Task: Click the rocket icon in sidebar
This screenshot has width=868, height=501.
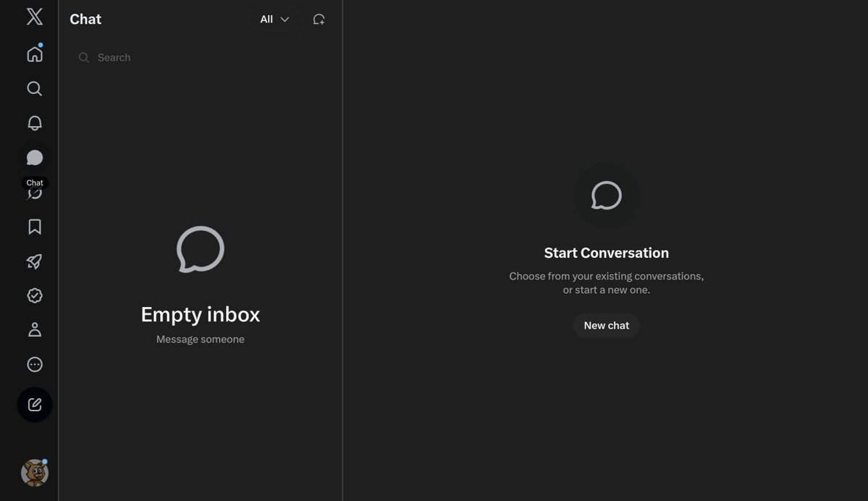Action: coord(34,261)
